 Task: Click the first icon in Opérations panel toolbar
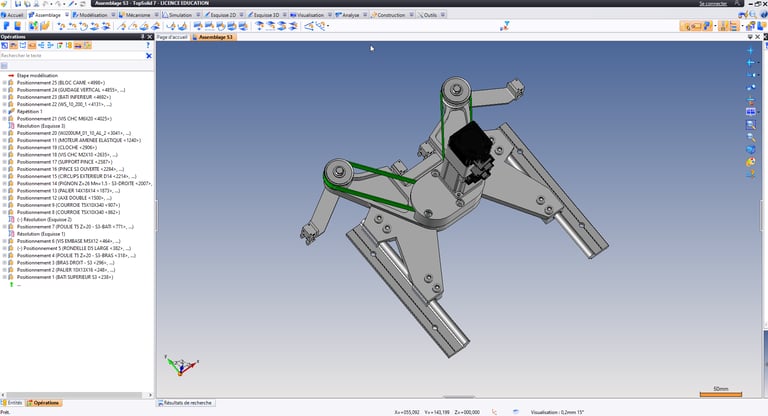(x=4, y=46)
